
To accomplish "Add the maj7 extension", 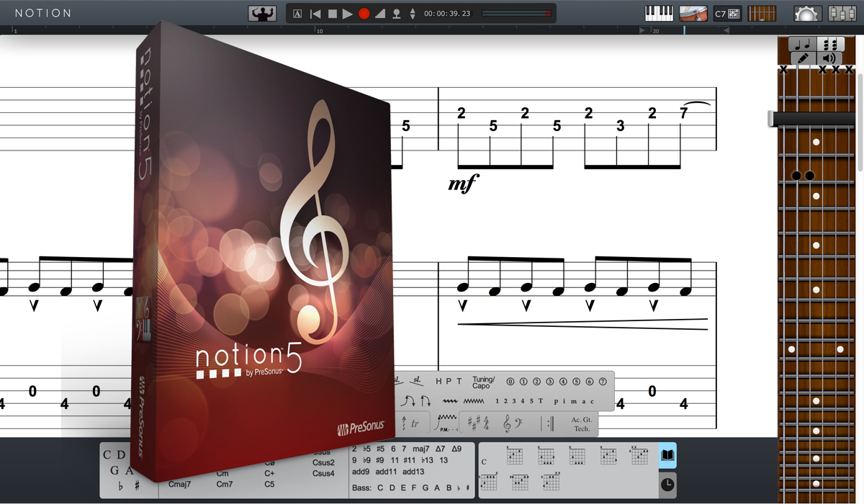I will [421, 449].
